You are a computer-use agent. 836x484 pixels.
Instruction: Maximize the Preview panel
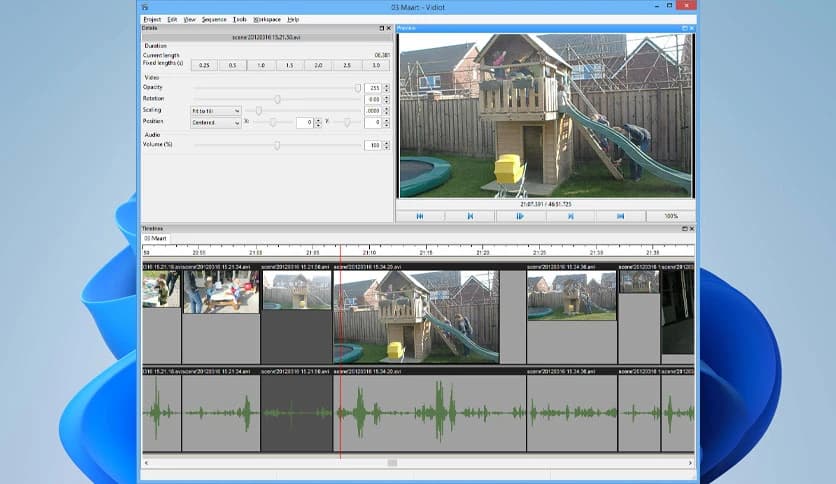coord(686,28)
